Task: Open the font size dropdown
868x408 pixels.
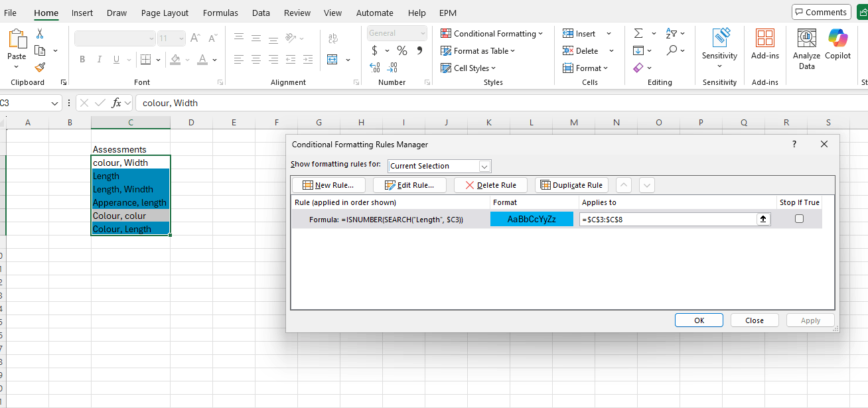Action: (181, 38)
